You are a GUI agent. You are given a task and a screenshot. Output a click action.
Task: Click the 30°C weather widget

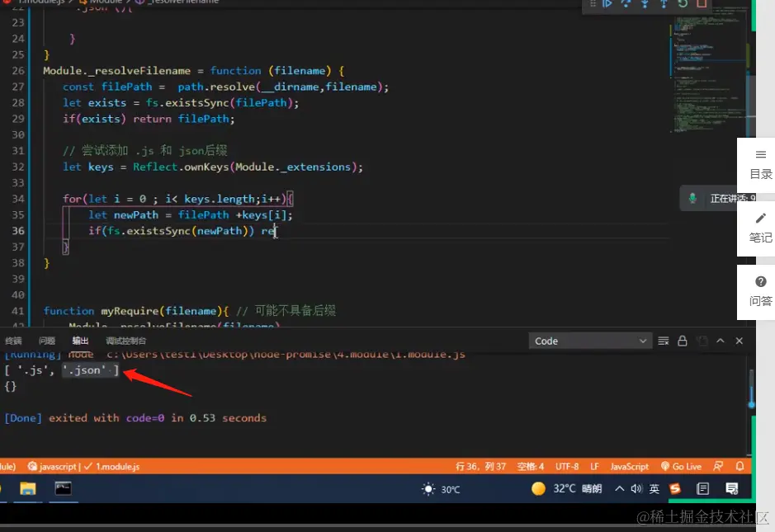pyautogui.click(x=441, y=489)
